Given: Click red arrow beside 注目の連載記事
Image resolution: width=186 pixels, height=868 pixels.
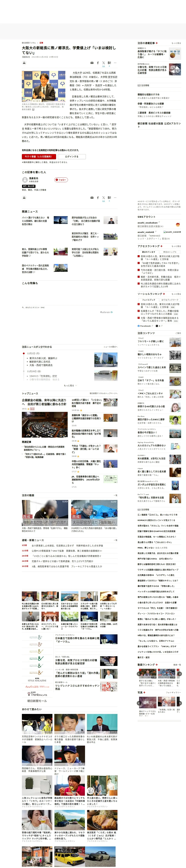Looking at the screenshot, I should [157, 43].
